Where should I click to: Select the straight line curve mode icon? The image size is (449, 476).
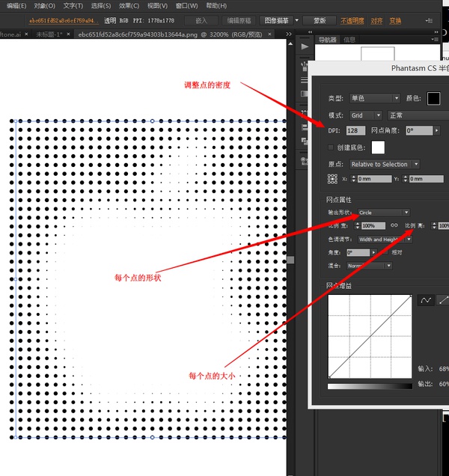click(x=442, y=300)
